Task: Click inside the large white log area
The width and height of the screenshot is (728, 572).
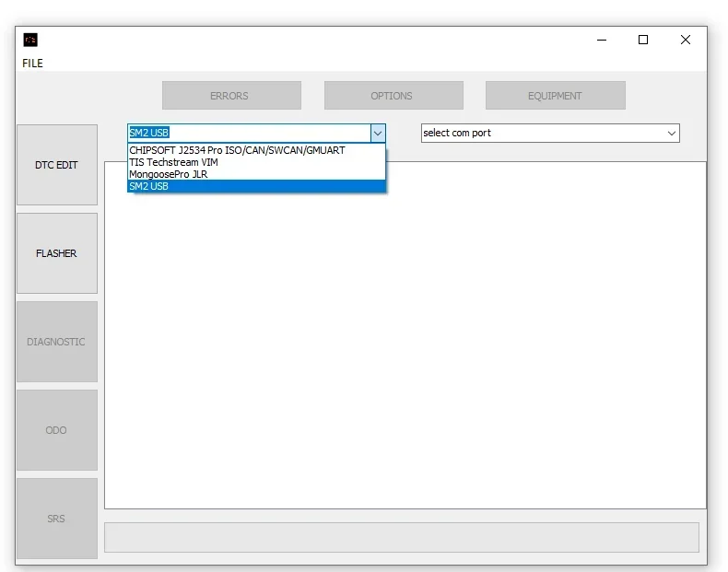Action: [405, 335]
